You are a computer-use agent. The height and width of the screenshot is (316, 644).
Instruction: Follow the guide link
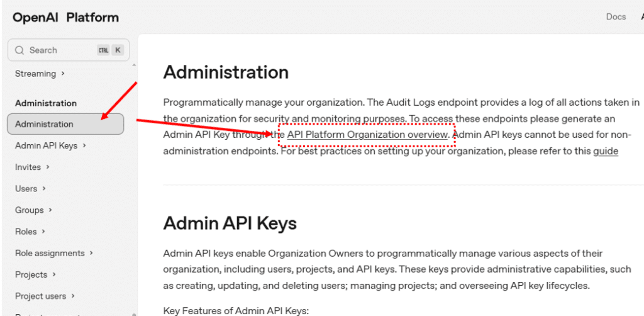[x=606, y=151]
